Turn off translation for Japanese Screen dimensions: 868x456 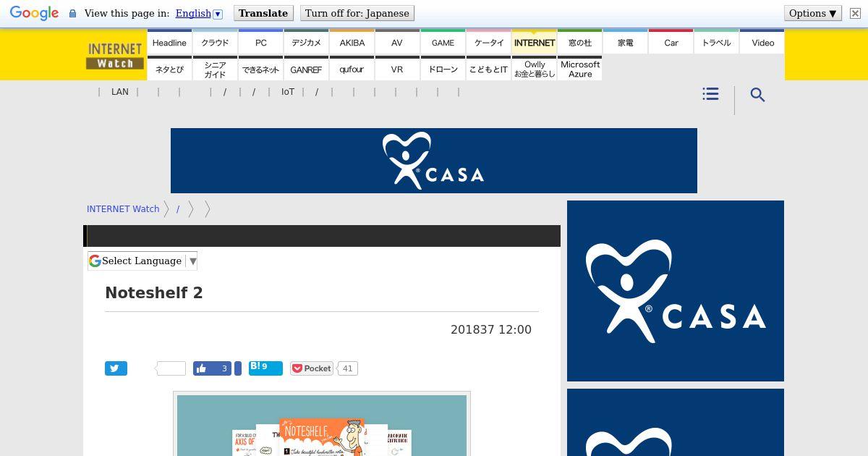(357, 13)
